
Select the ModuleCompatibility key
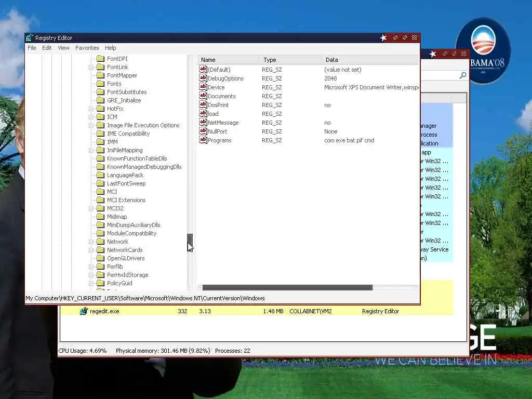[131, 233]
